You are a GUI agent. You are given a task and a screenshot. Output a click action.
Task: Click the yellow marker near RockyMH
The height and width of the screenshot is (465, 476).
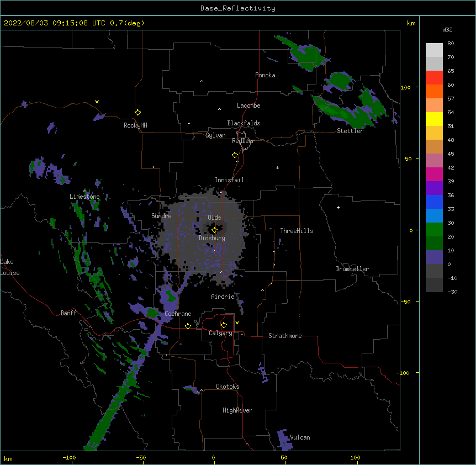click(x=138, y=113)
